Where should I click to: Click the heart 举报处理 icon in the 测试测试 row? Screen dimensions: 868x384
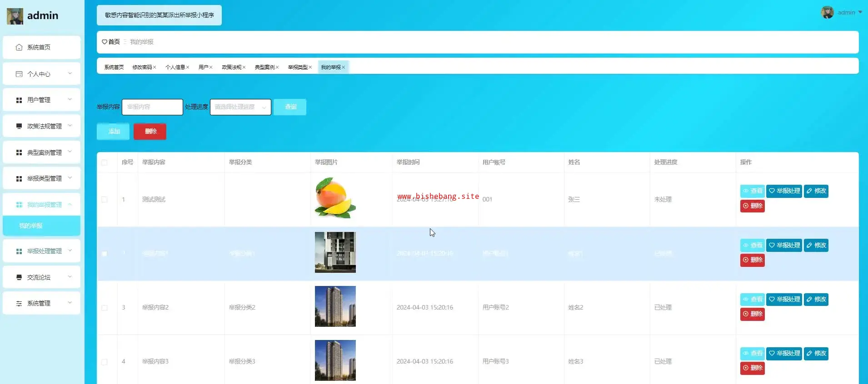pos(772,191)
